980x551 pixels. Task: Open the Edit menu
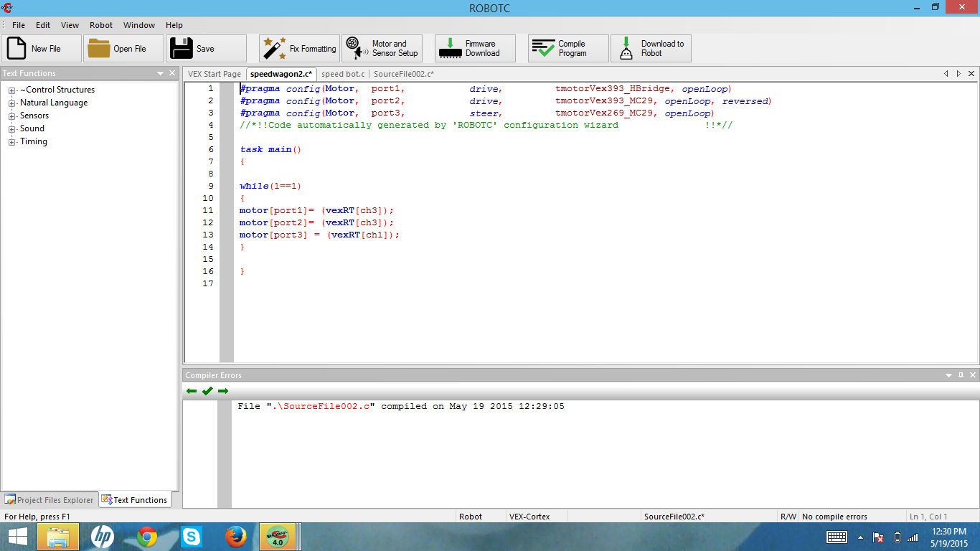[x=43, y=25]
